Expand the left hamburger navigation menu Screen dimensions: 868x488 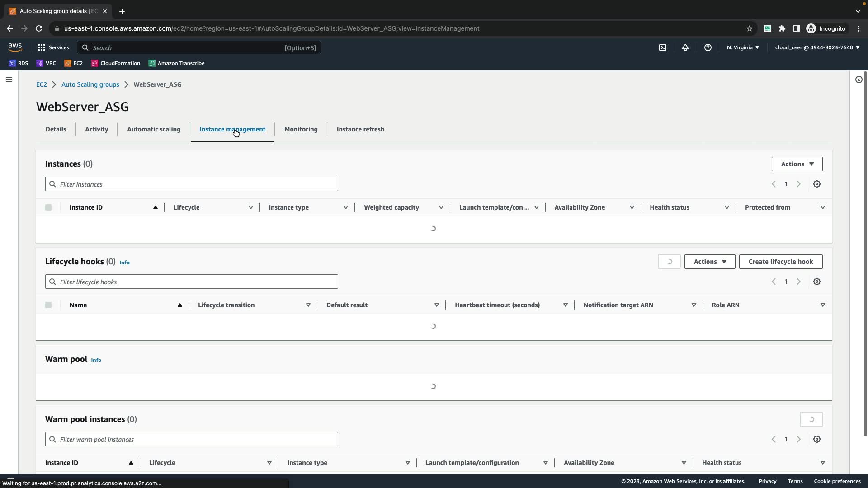tap(9, 80)
